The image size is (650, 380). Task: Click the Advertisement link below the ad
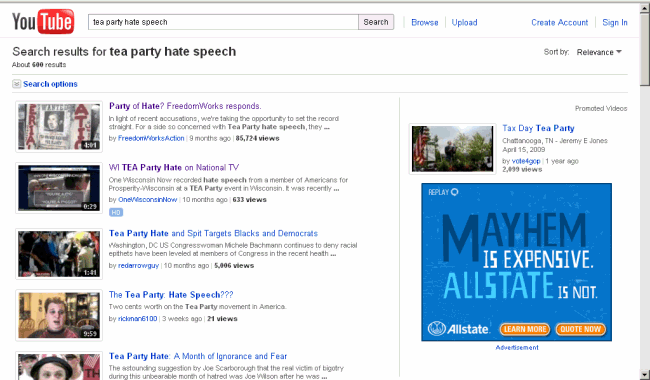[517, 348]
